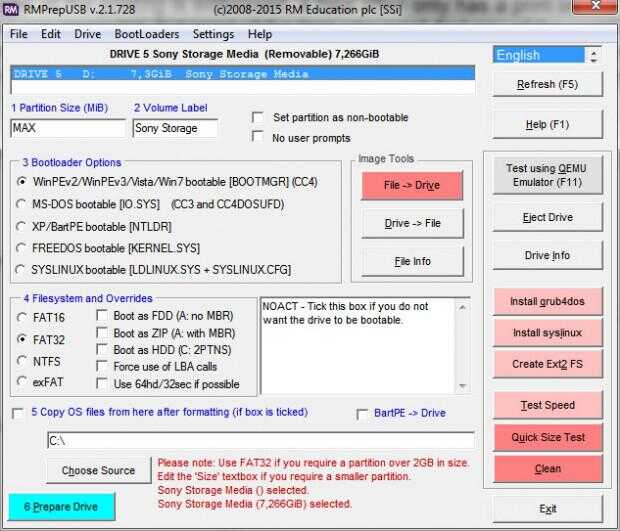This screenshot has width=620, height=531.
Task: Tick Boot as FDD (A: no MBR)
Action: point(102,316)
